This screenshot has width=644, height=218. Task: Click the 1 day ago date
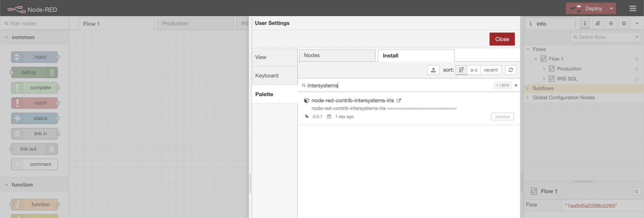344,117
